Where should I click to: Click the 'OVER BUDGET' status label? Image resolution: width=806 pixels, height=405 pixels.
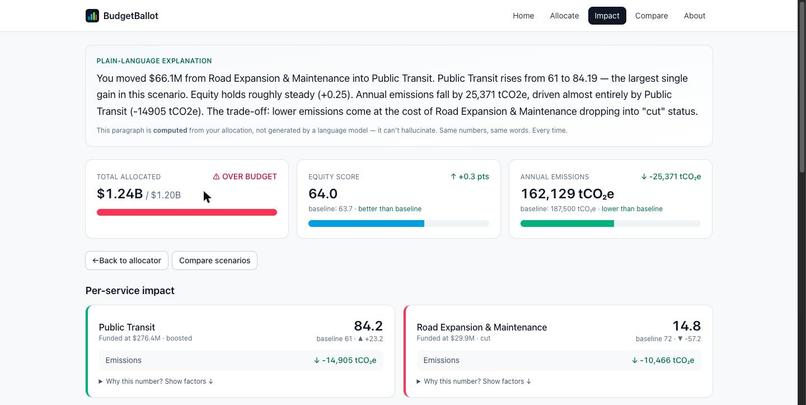249,177
